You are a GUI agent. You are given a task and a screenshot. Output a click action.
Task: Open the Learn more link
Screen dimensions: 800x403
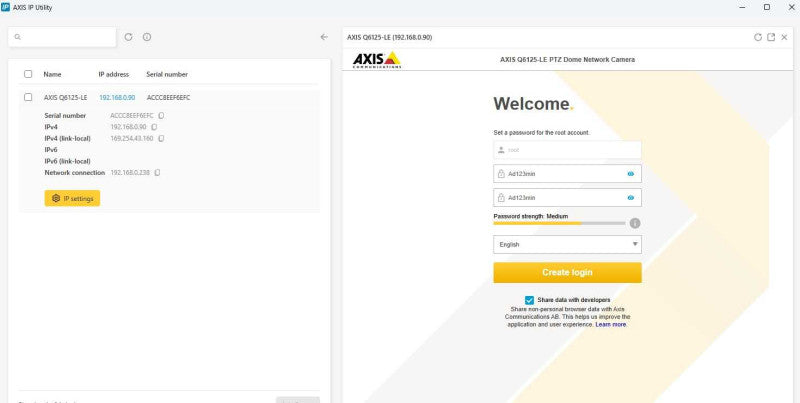(x=611, y=324)
